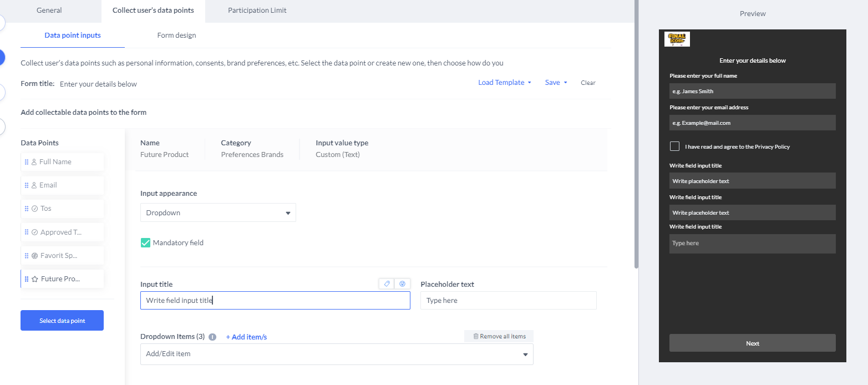Click the Placeholder text input field
Image resolution: width=868 pixels, height=385 pixels.
[x=508, y=301]
